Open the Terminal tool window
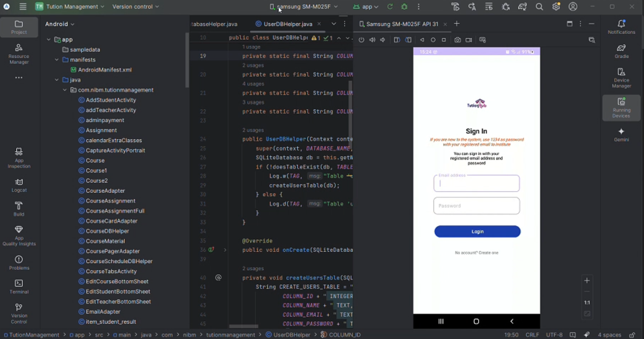The width and height of the screenshot is (644, 339). pyautogui.click(x=19, y=286)
